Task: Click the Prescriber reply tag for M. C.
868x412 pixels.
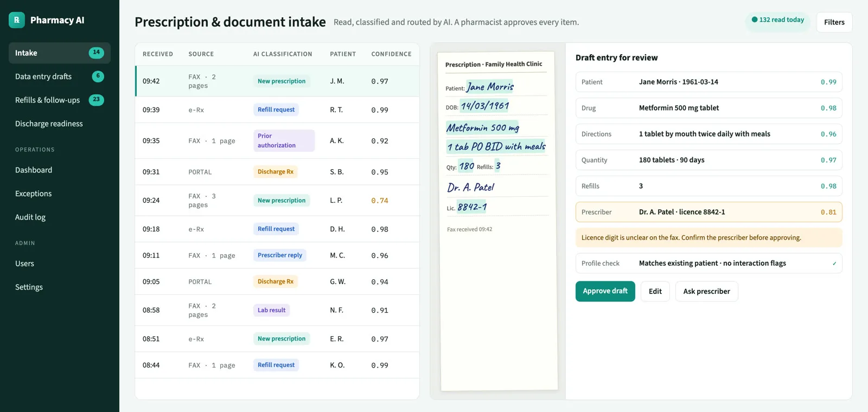Action: (x=280, y=255)
